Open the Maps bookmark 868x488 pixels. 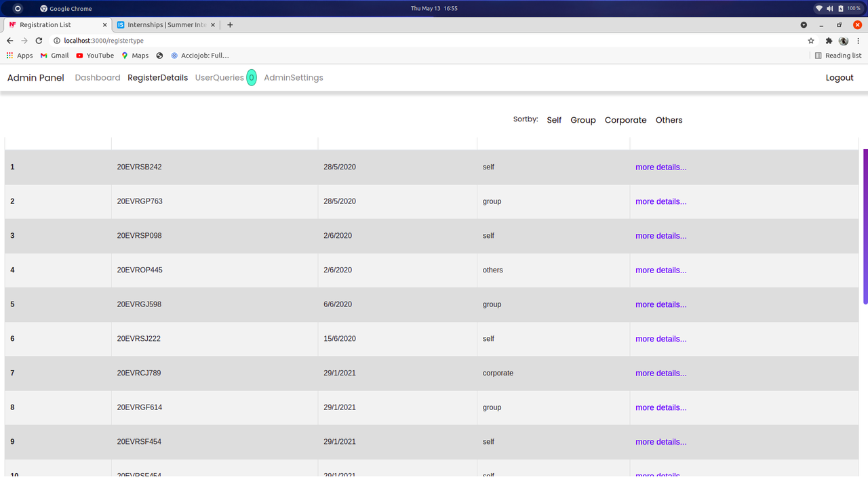pos(135,56)
